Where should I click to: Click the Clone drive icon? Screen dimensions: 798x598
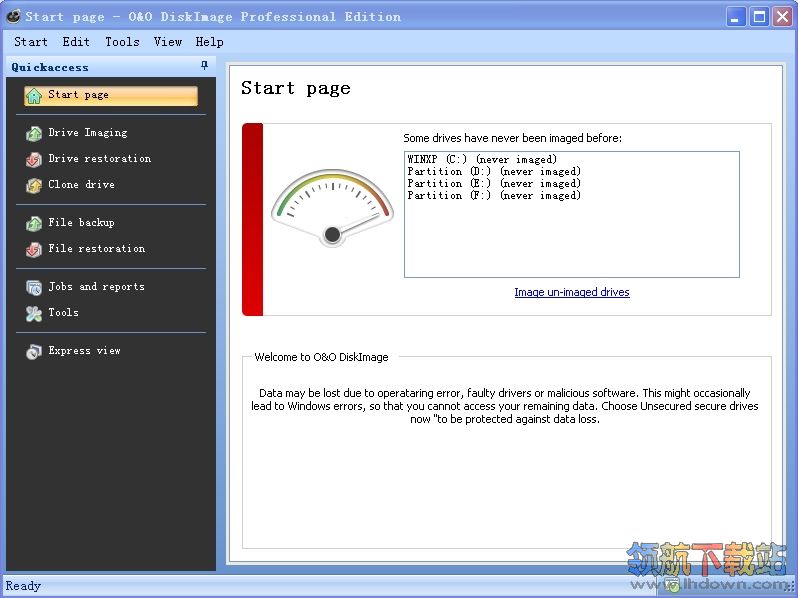coord(34,185)
